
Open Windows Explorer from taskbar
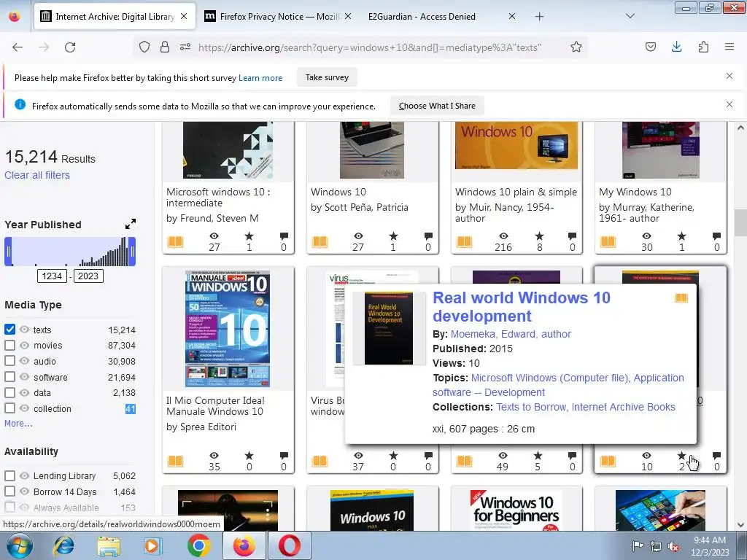click(109, 545)
